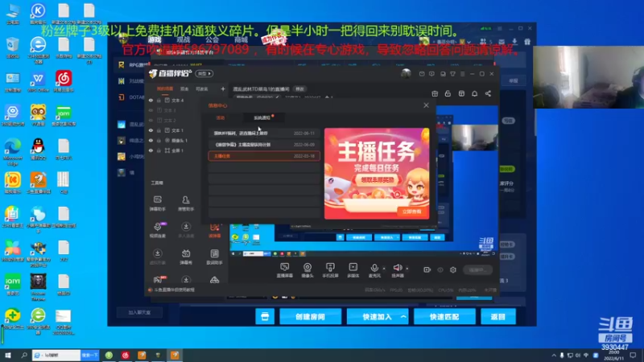Viewport: 644px width, 362px height.
Task: Open the gift box icon in header
Action: 435,93
